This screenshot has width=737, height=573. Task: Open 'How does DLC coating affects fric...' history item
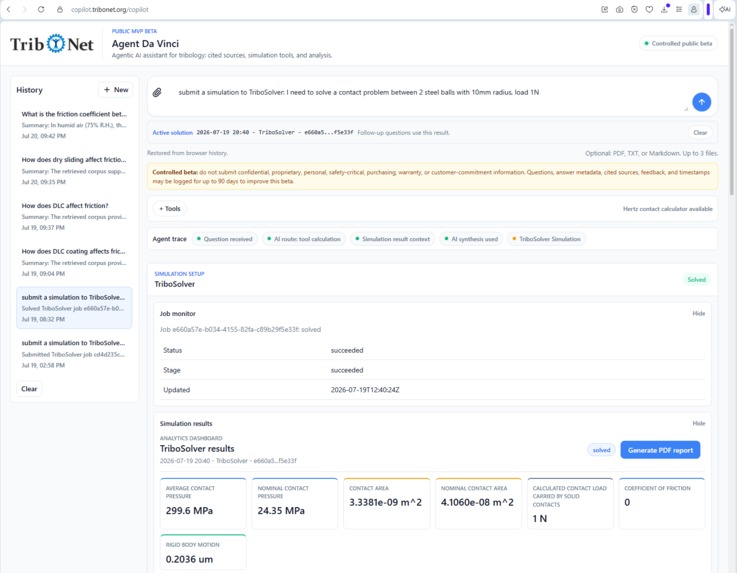pyautogui.click(x=74, y=262)
